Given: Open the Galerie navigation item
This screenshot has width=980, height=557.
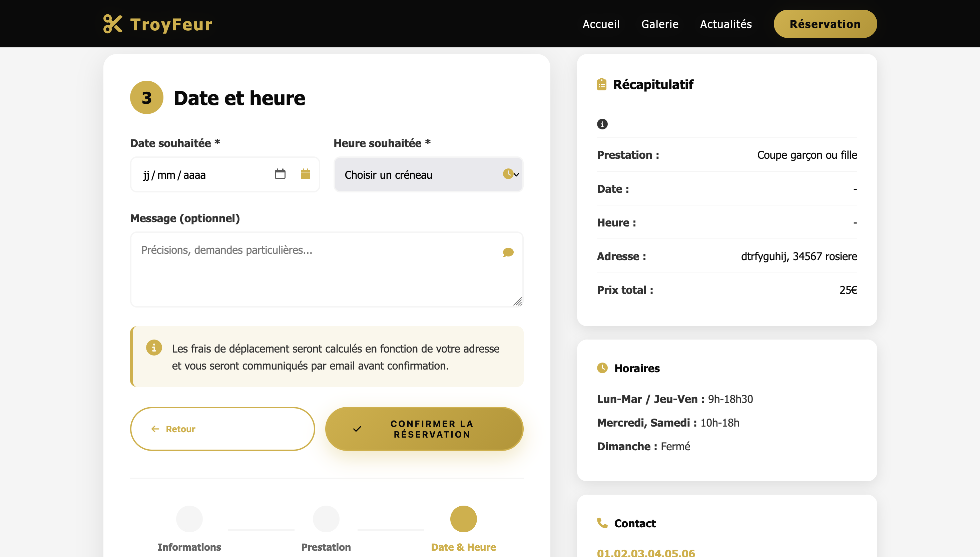Looking at the screenshot, I should tap(659, 24).
